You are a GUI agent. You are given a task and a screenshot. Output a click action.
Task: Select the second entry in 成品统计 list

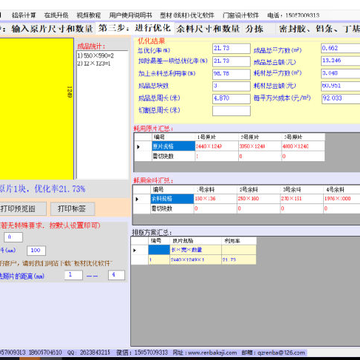(94, 63)
